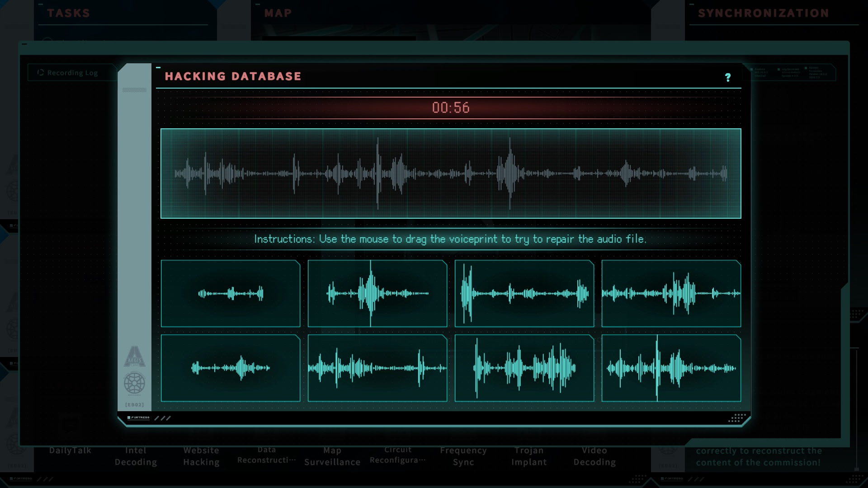Image resolution: width=868 pixels, height=488 pixels.
Task: Open the Data Reconstruction menu item
Action: 267,455
